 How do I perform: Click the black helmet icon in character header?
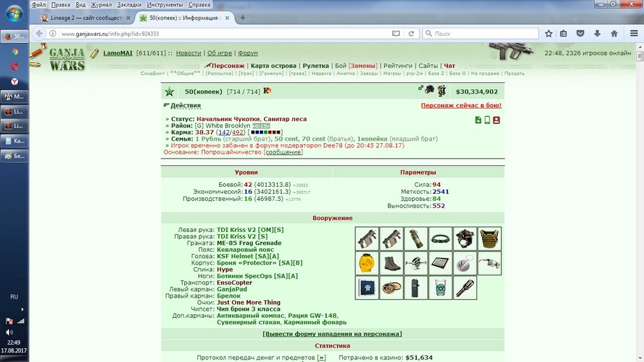[x=429, y=89]
